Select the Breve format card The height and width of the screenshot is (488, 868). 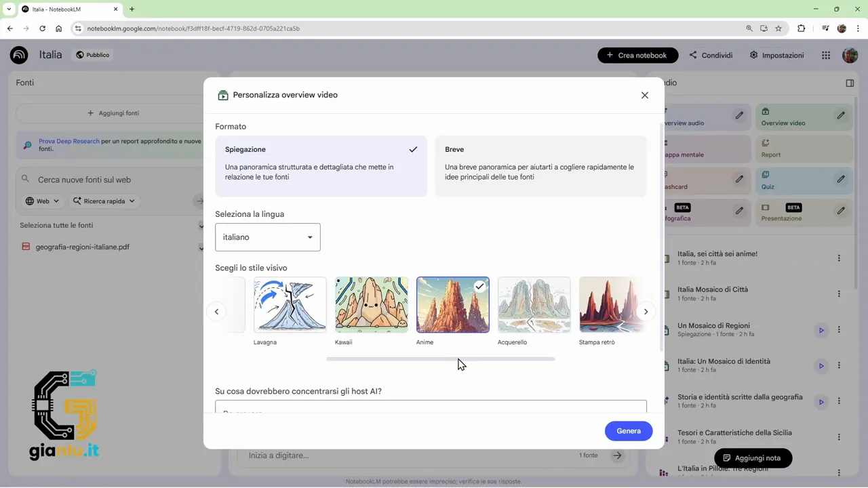[x=540, y=166]
